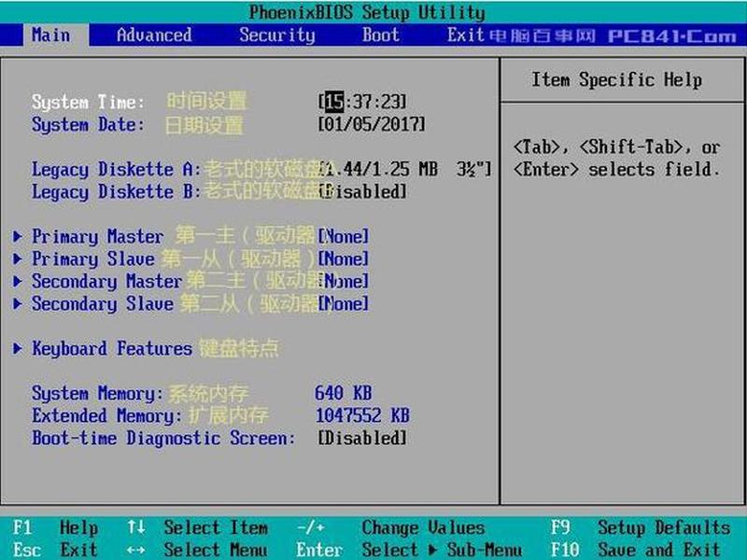Viewport: 747px width, 560px height.
Task: Click the PhoenixBIOS Setup Utility title
Action: [x=367, y=12]
